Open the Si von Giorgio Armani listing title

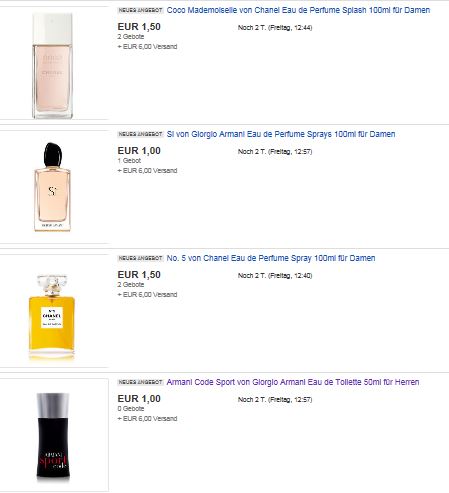[281, 134]
